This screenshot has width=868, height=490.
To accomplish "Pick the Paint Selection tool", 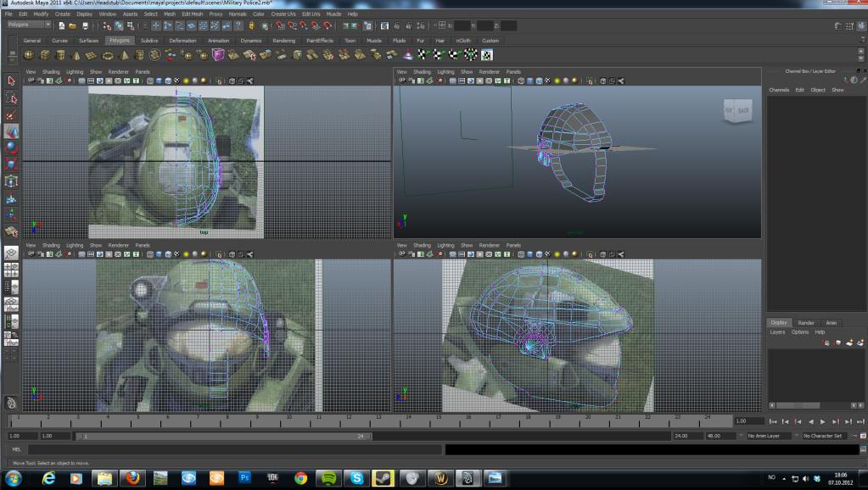I will click(11, 115).
